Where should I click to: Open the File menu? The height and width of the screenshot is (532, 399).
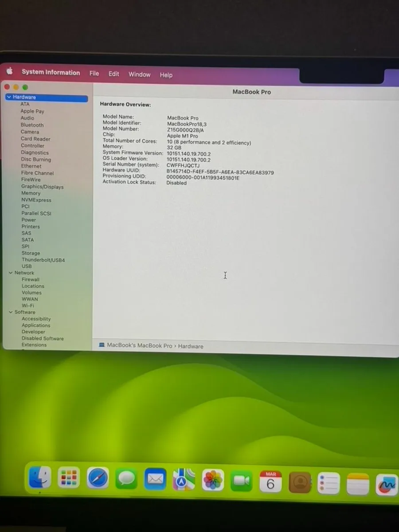click(x=94, y=74)
